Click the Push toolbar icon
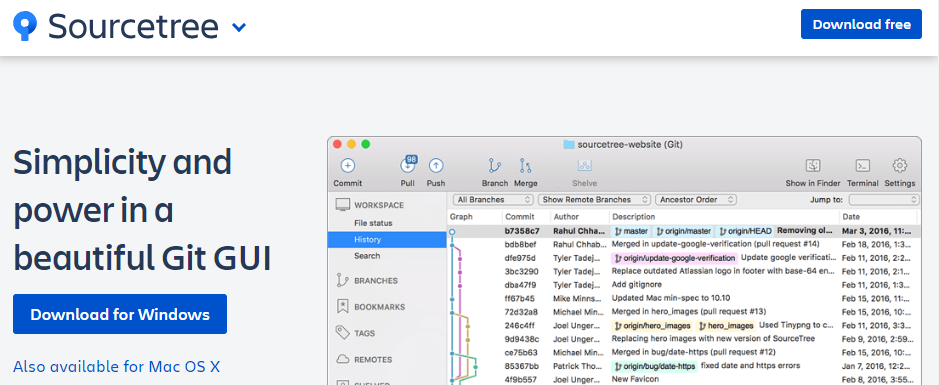This screenshot has height=385, width=939. 436,166
